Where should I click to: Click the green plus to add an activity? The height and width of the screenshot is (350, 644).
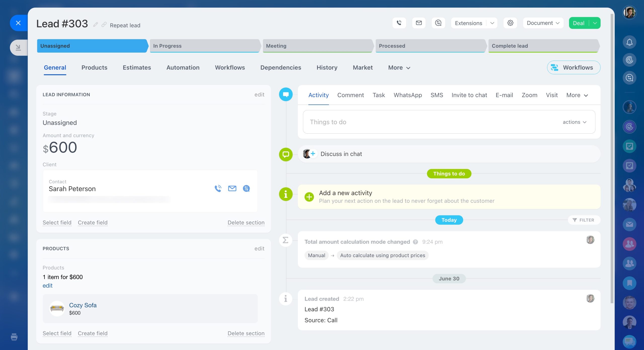(309, 197)
